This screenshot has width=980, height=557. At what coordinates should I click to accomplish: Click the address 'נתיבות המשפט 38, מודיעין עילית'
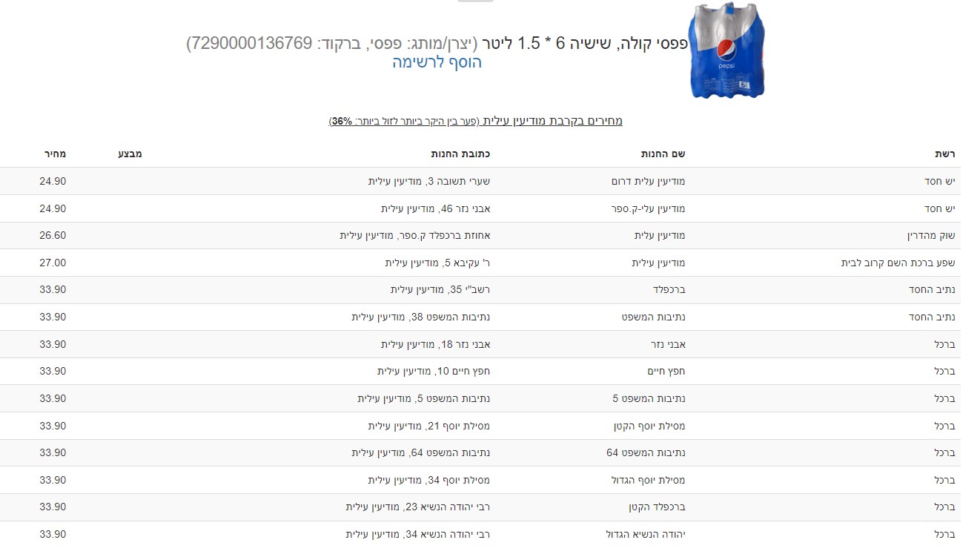coord(421,317)
